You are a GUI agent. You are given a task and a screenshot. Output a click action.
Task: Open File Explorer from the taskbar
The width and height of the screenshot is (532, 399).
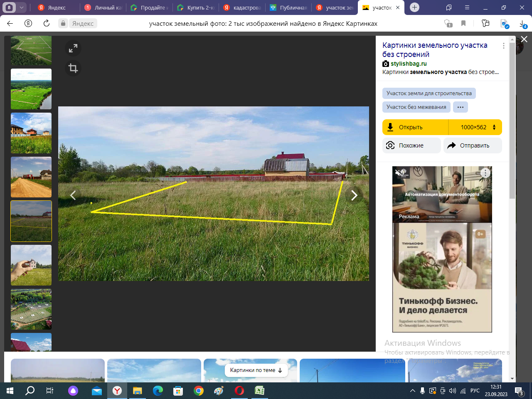point(137,391)
